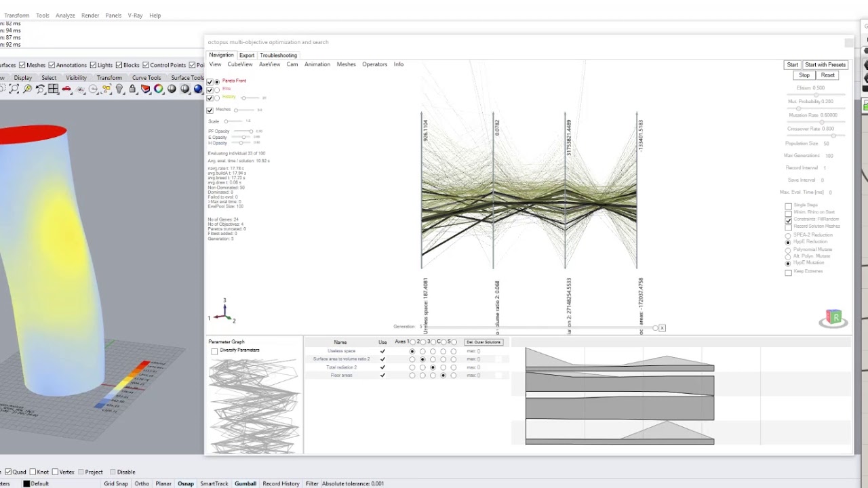Click the PF Opacity slider
This screenshot has width=868, height=488.
pos(243,131)
